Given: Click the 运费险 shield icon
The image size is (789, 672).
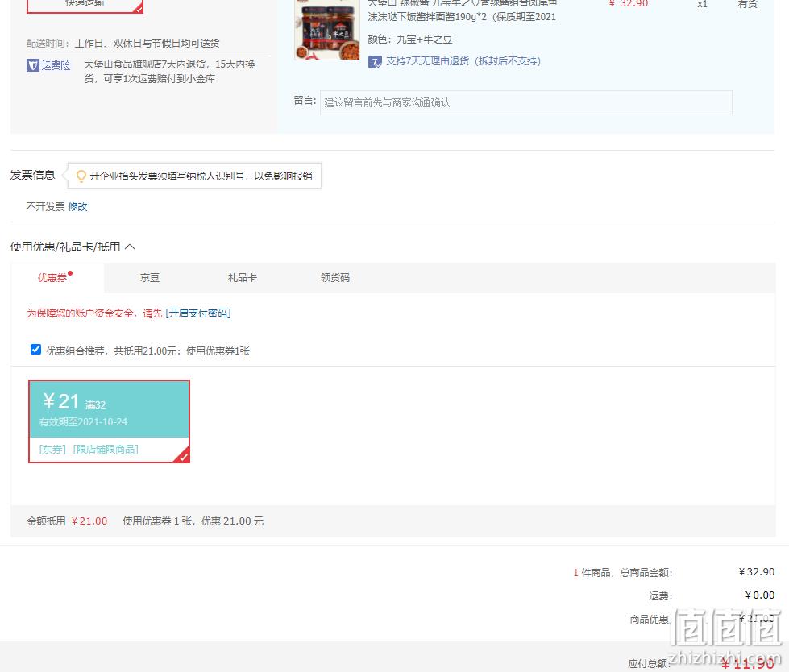Looking at the screenshot, I should [33, 65].
